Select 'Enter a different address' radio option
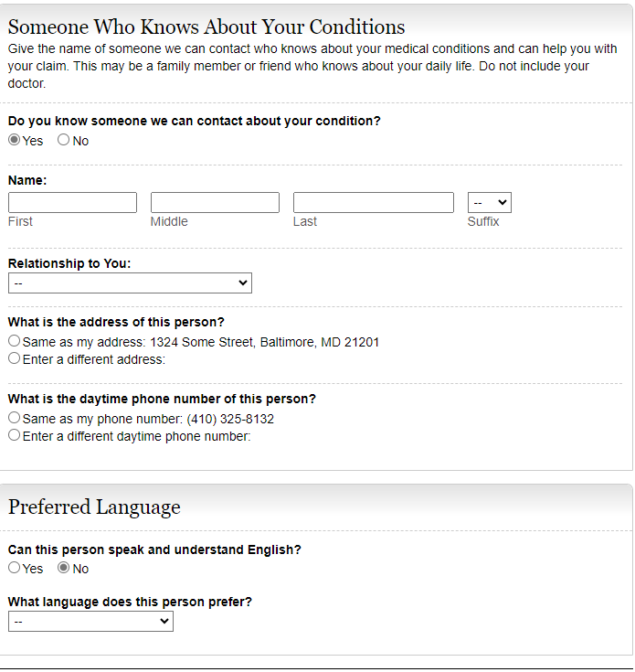Viewport: 635px width, 672px height. point(15,359)
